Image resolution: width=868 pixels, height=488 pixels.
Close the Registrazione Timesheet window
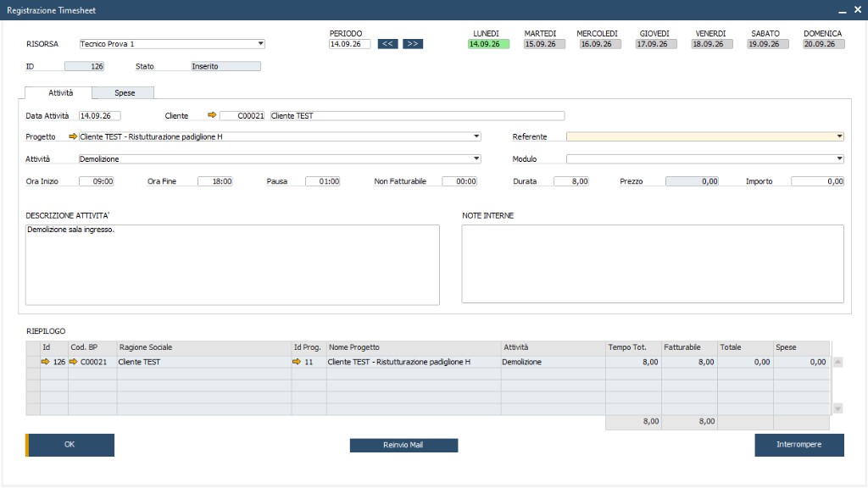(x=858, y=10)
